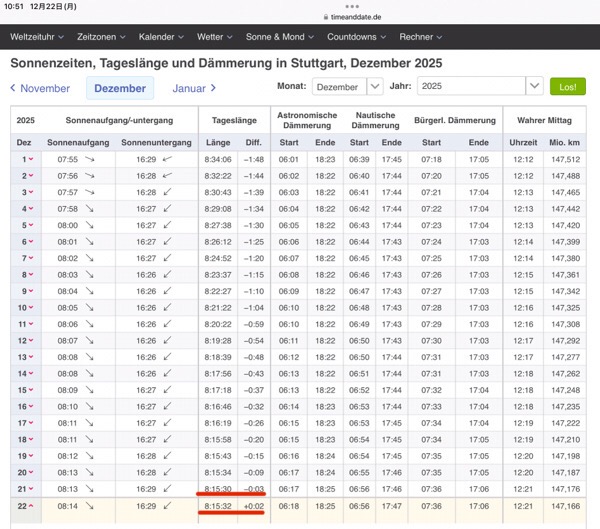
Task: Open the Jahr dropdown showing 2025
Action: (480, 87)
